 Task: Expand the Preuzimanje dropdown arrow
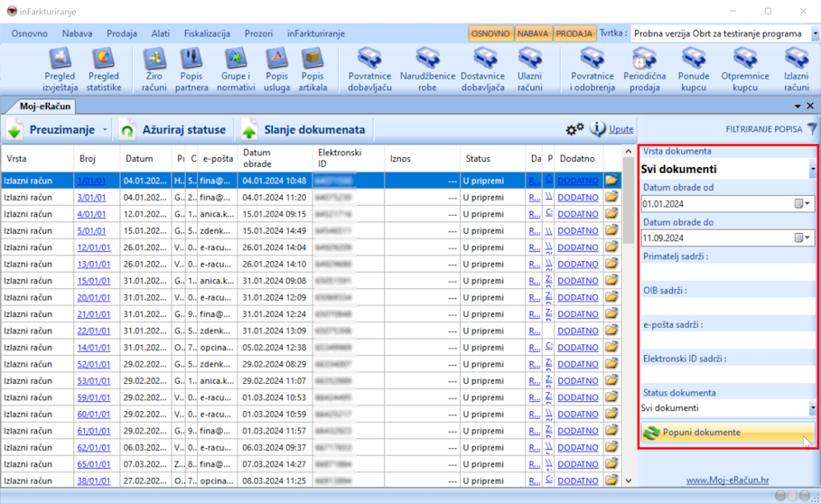(x=105, y=130)
